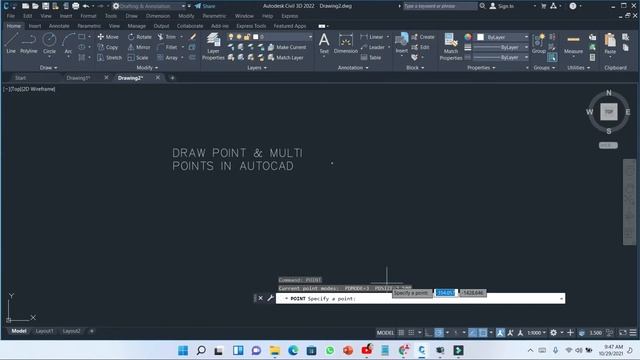Toggle snap mode in status bar
Screen dimensions: 640x360
click(x=411, y=333)
